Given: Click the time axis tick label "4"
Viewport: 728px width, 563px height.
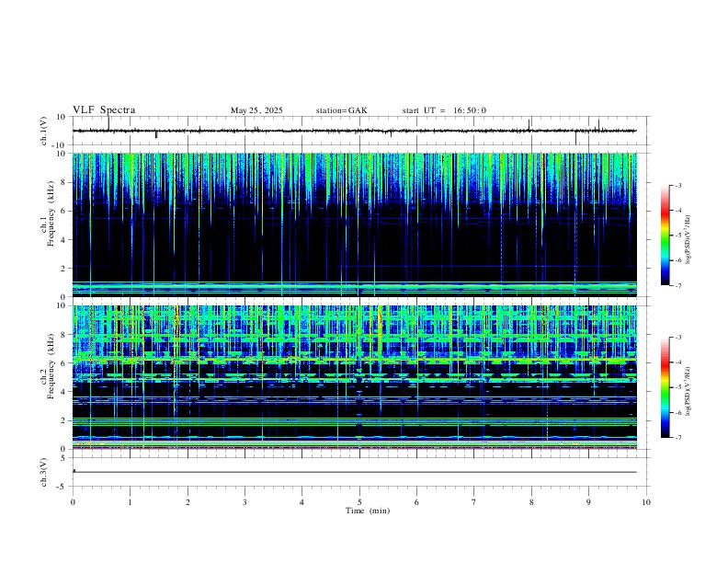Looking at the screenshot, I should 302,502.
